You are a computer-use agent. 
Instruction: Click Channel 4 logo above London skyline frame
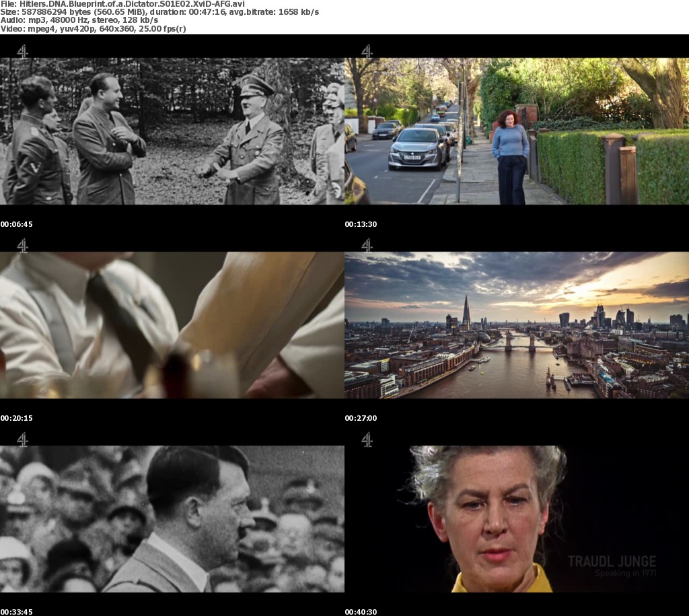click(367, 246)
